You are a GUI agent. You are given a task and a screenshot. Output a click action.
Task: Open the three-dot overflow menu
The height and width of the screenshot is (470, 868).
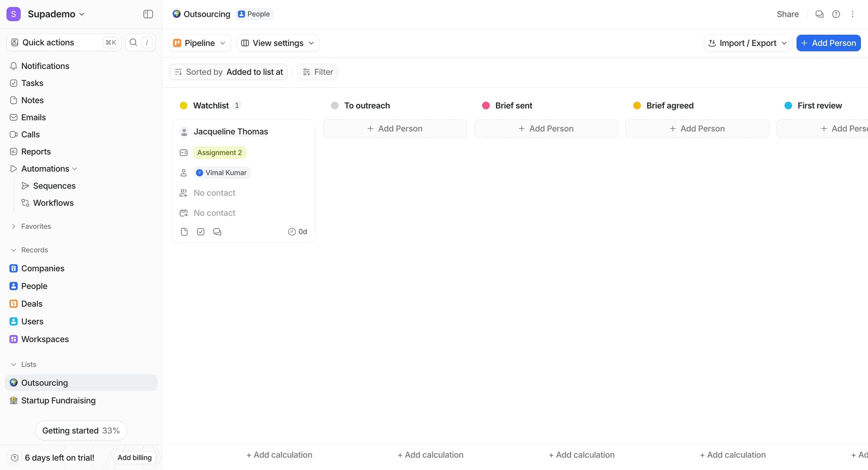[x=852, y=14]
